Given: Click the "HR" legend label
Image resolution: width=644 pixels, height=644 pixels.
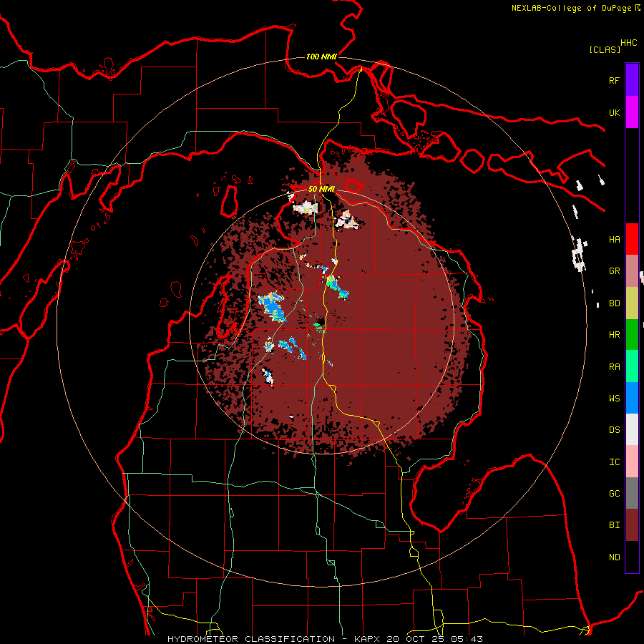Looking at the screenshot, I should point(614,335).
